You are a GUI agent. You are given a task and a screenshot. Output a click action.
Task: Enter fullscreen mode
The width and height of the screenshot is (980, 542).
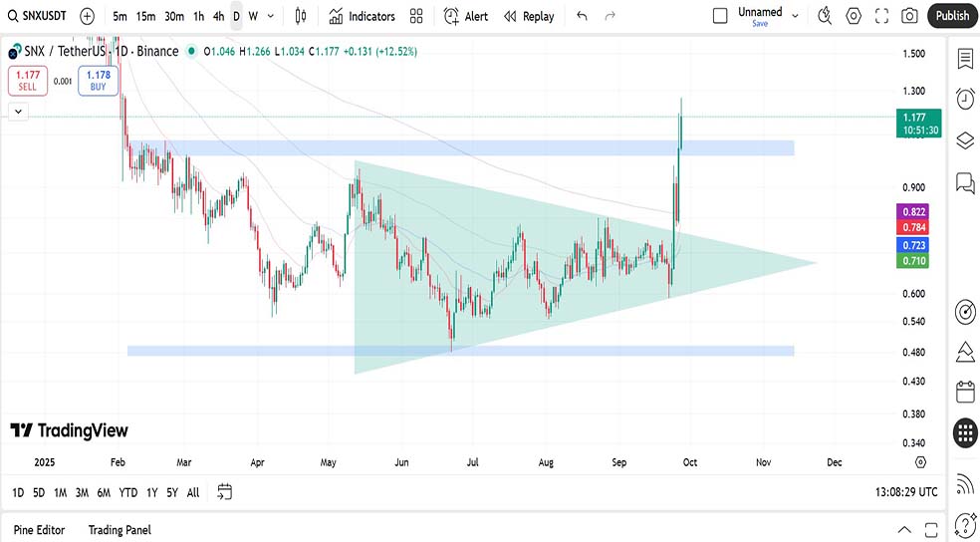pyautogui.click(x=881, y=16)
